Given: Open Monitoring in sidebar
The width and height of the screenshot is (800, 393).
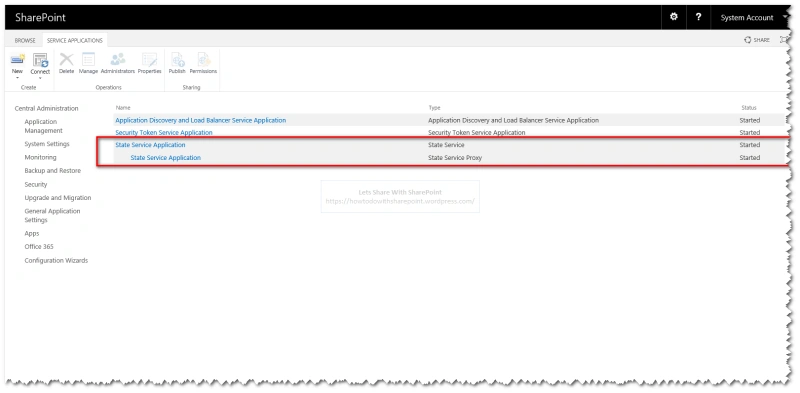Looking at the screenshot, I should pyautogui.click(x=40, y=157).
